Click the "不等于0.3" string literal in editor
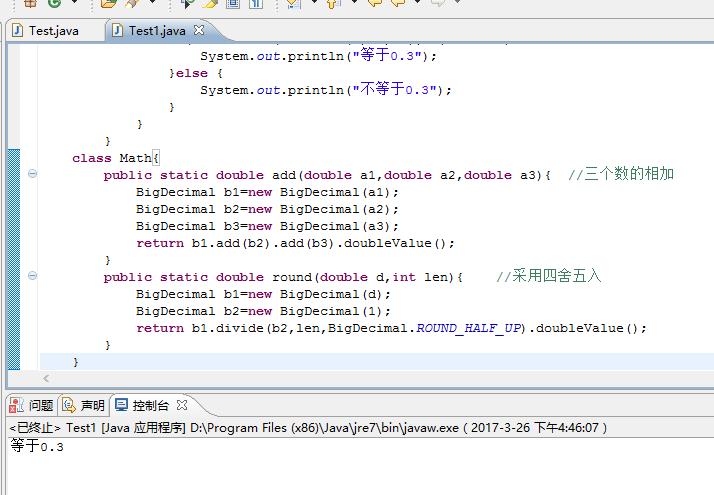 (394, 89)
